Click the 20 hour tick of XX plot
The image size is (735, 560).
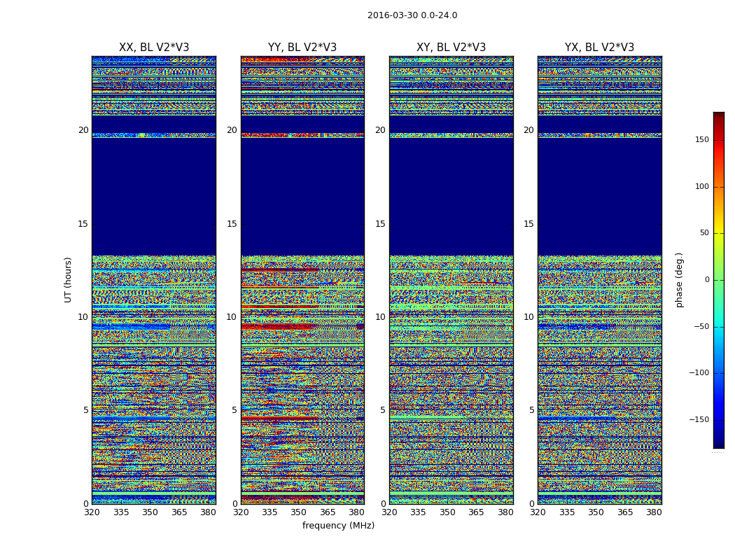(83, 129)
